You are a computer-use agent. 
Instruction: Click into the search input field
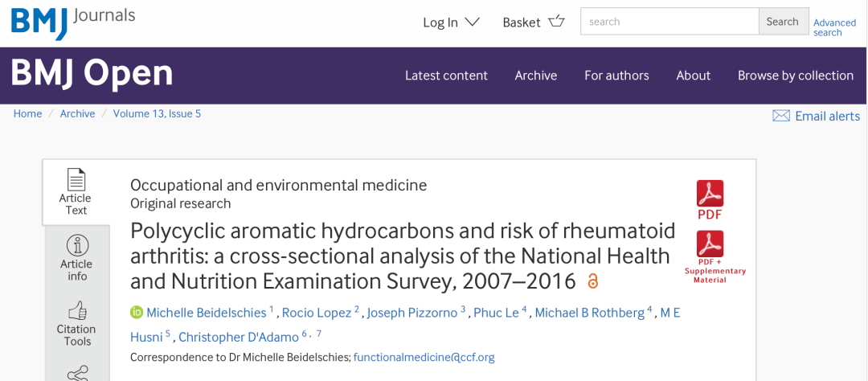[669, 22]
